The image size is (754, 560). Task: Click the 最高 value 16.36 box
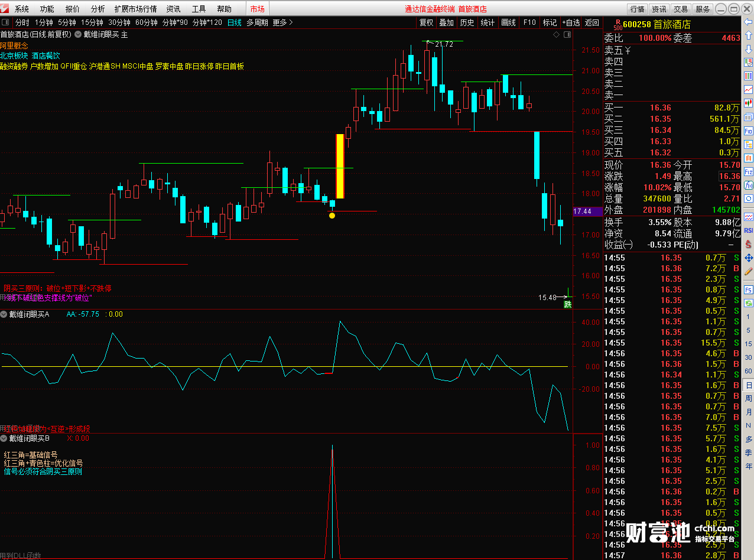coord(729,176)
